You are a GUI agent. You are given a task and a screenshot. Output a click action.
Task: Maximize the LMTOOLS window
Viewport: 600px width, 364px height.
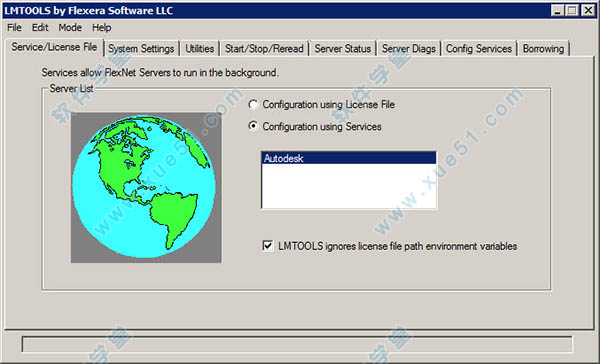572,10
